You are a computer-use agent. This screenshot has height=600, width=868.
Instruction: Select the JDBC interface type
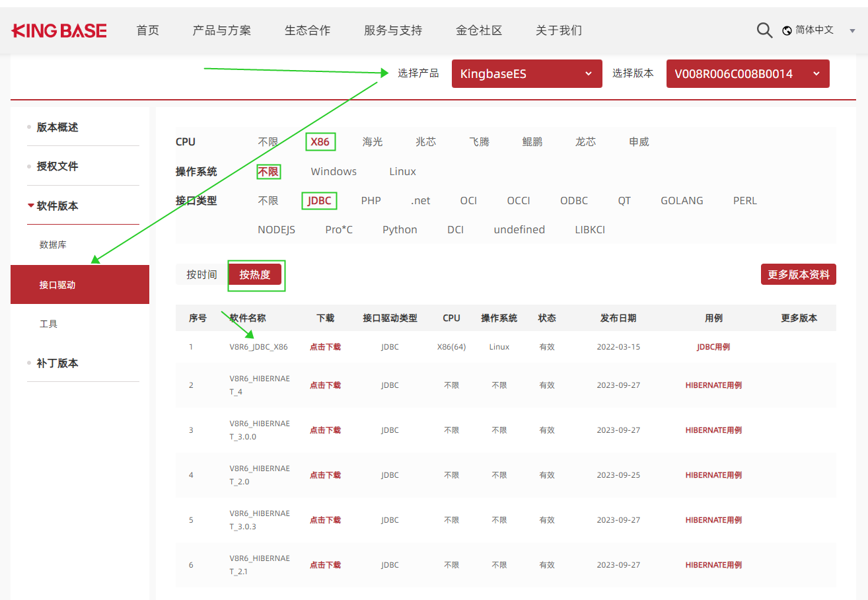tap(320, 201)
